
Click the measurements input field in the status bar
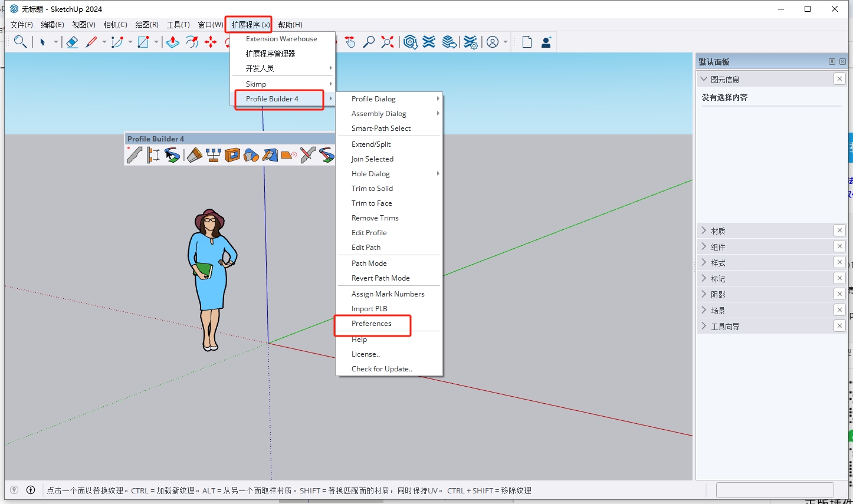coord(775,490)
